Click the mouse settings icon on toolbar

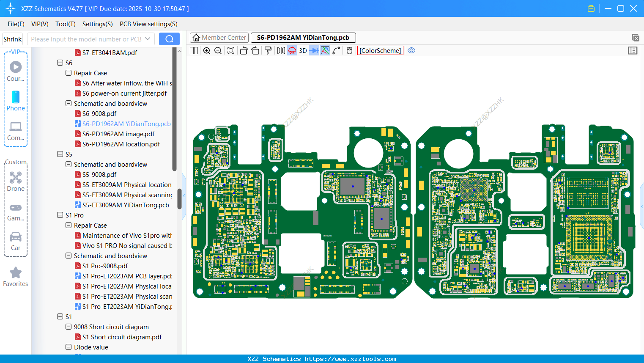(x=349, y=50)
